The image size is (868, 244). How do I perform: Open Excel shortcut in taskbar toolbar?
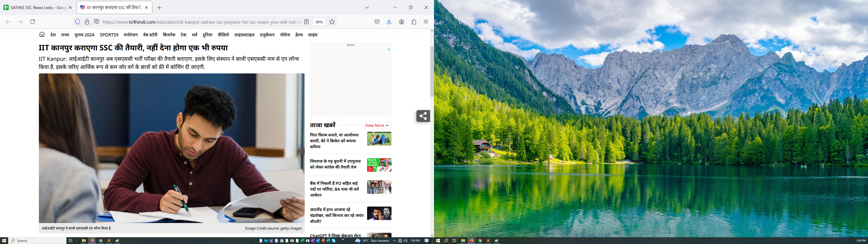click(302, 241)
